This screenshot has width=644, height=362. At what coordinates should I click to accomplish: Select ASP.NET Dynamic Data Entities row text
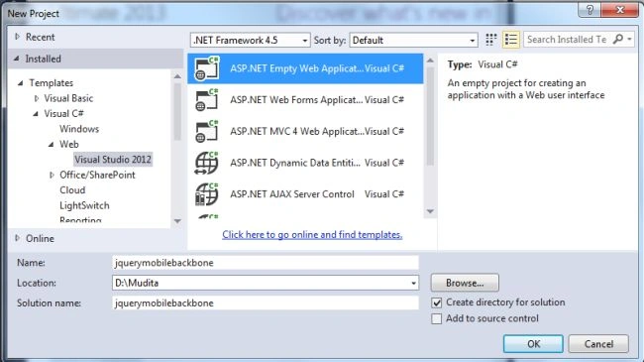[x=295, y=163]
